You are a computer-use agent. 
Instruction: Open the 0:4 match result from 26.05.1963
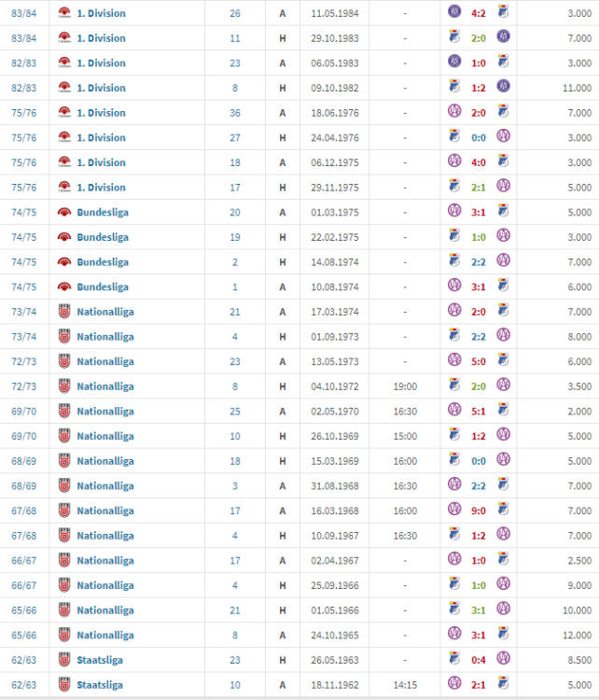(479, 660)
